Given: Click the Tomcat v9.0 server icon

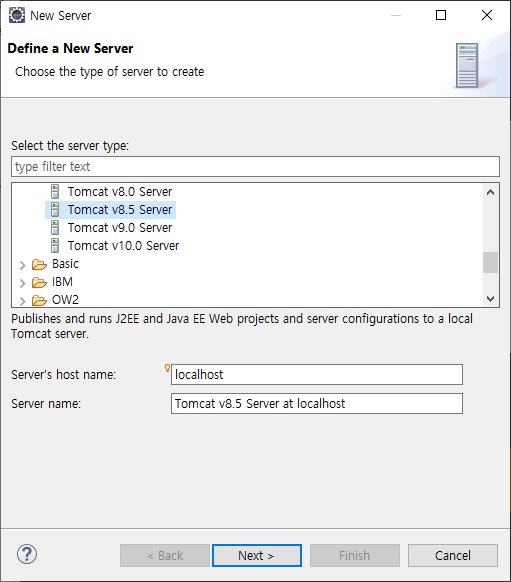Looking at the screenshot, I should 55,228.
